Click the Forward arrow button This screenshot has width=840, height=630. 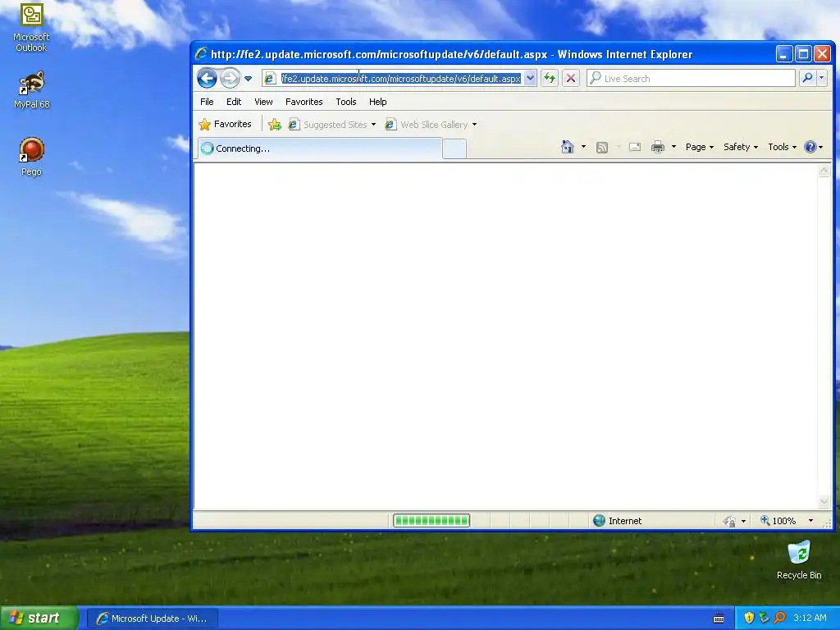[x=231, y=78]
